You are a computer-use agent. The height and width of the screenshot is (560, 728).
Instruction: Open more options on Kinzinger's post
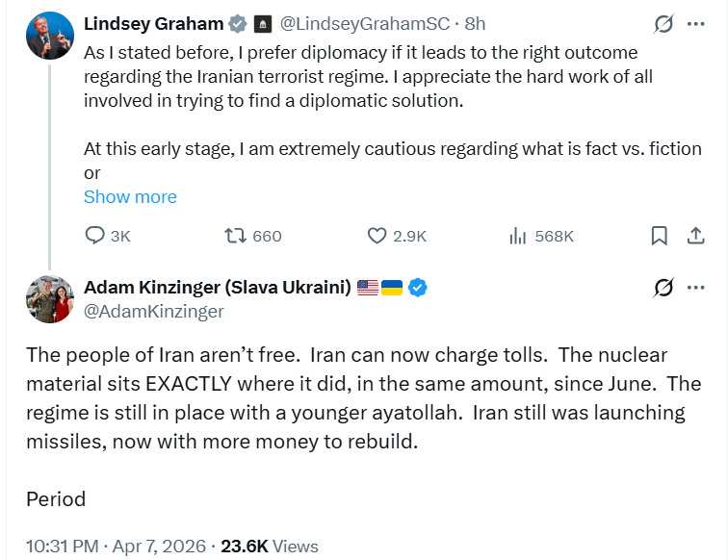pyautogui.click(x=695, y=287)
